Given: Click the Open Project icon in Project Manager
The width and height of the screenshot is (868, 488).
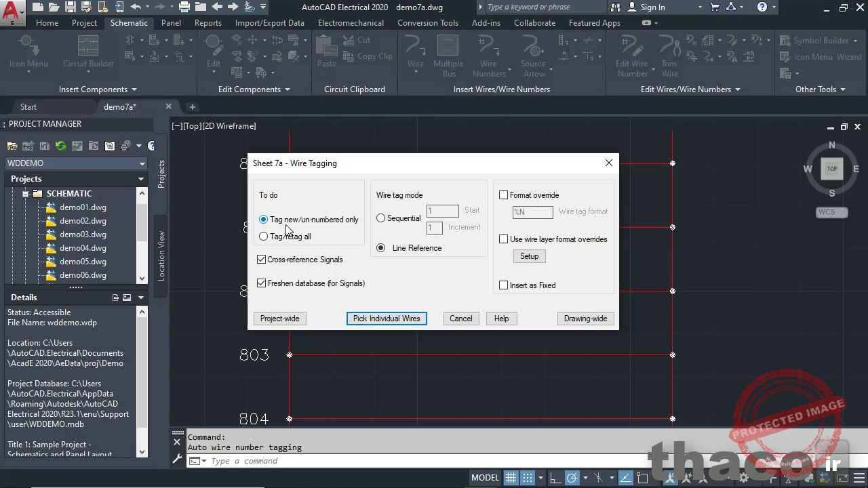Looking at the screenshot, I should pyautogui.click(x=12, y=146).
